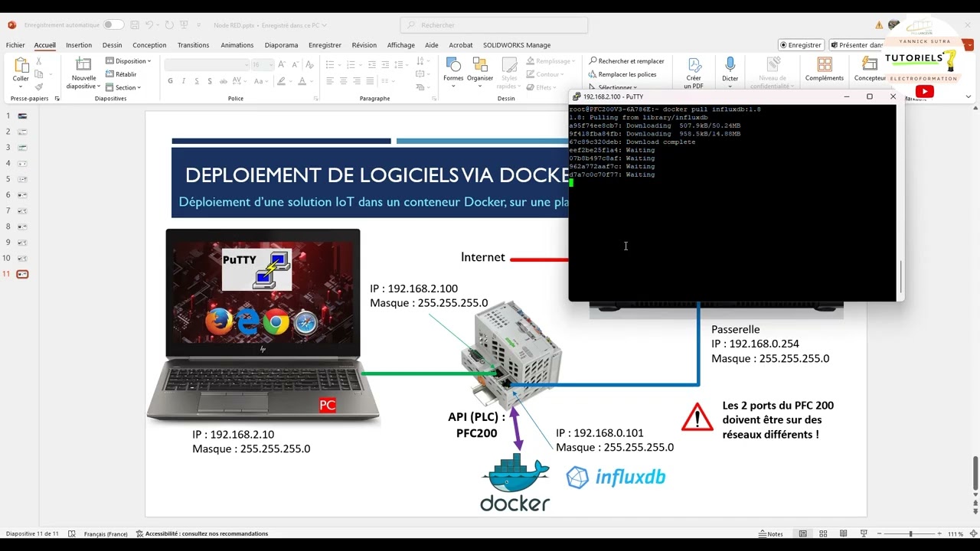The height and width of the screenshot is (551, 980).
Task: Switch to Normal view icon in status bar
Action: point(802,533)
